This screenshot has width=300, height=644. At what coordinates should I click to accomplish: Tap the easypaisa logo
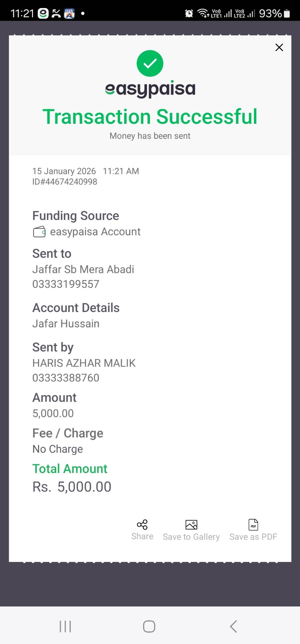pos(150,89)
